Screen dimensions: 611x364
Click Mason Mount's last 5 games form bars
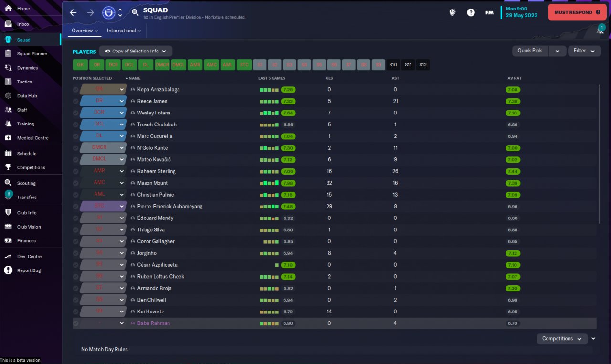pos(269,183)
